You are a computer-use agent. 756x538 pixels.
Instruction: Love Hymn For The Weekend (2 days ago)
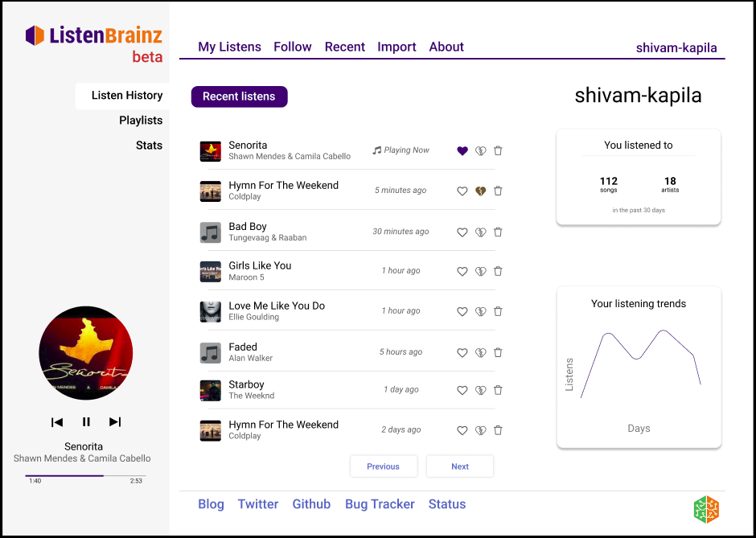pos(462,430)
